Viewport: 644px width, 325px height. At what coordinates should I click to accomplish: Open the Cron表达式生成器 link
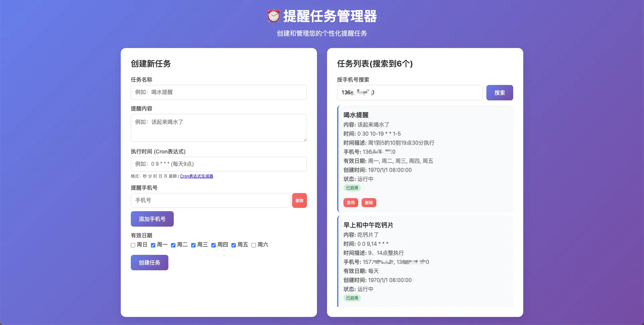coord(197,176)
